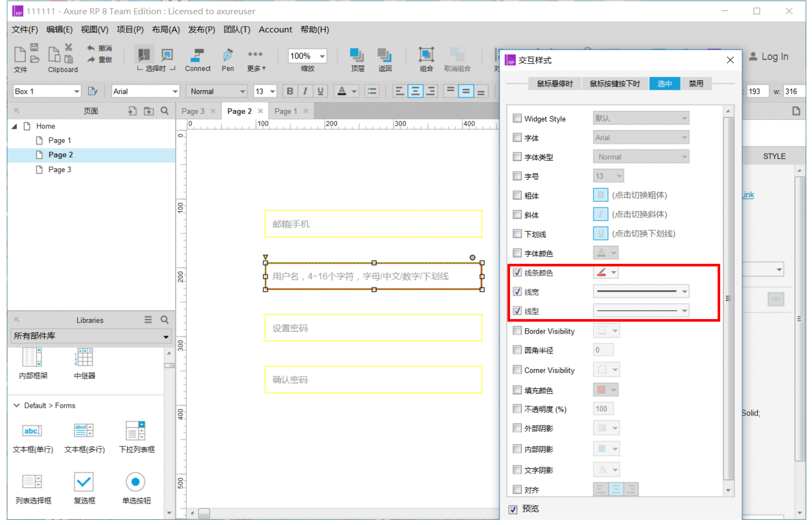Screen dimensions: 812x525
Task: Search Libraries with magnifier icon
Action: point(165,320)
